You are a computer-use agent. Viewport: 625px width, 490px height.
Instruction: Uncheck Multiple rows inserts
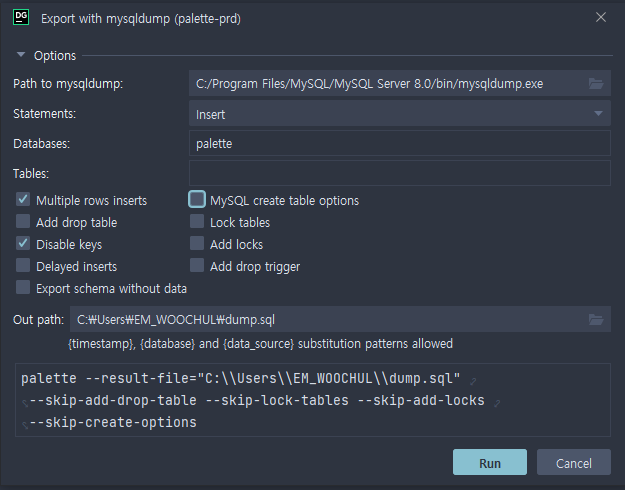[x=23, y=199]
